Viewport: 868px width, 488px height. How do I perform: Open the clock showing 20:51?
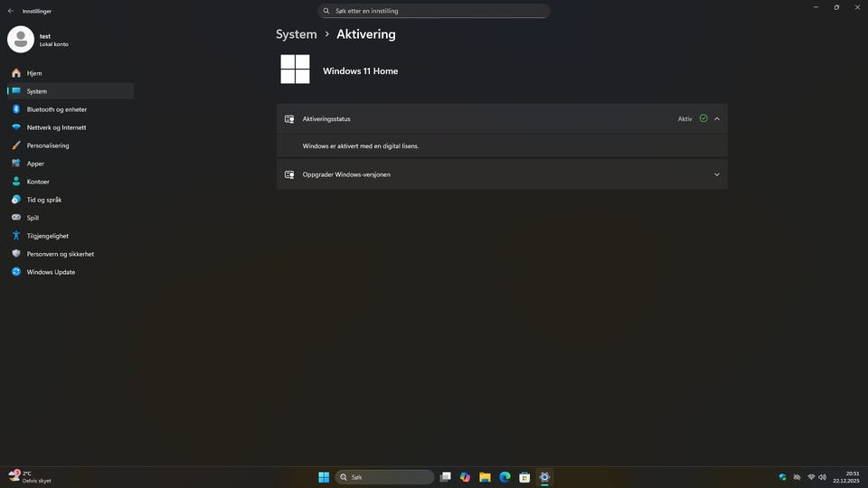[x=846, y=477]
